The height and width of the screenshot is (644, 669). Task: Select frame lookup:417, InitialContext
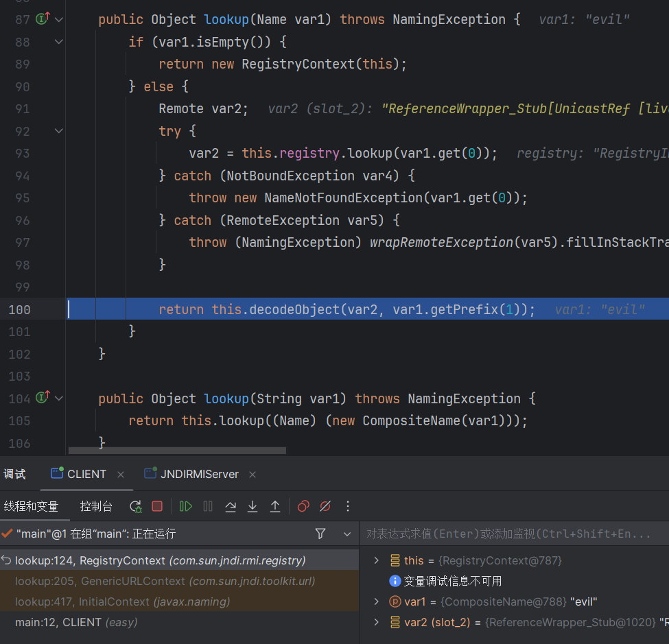pos(179,601)
